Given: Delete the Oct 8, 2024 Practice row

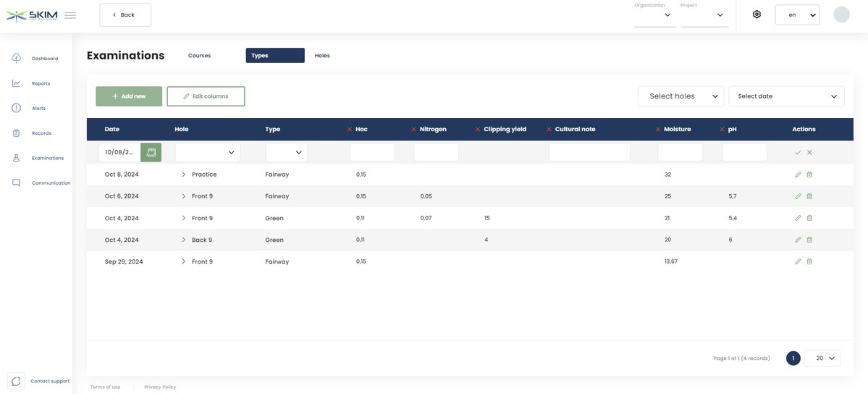Looking at the screenshot, I should click(809, 175).
